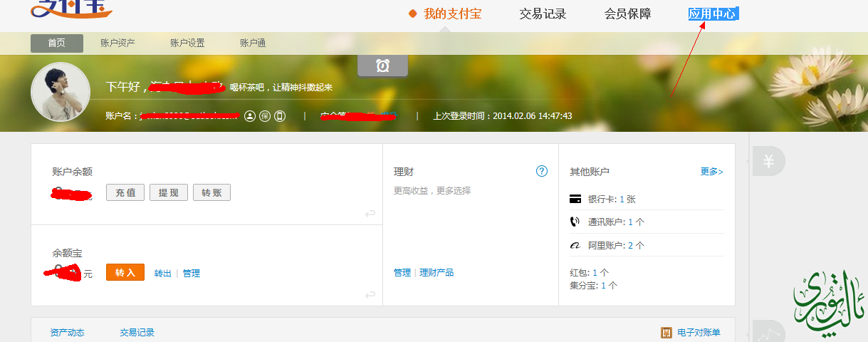Click 管理 link next to 转出
This screenshot has height=342, width=868.
click(x=192, y=273)
